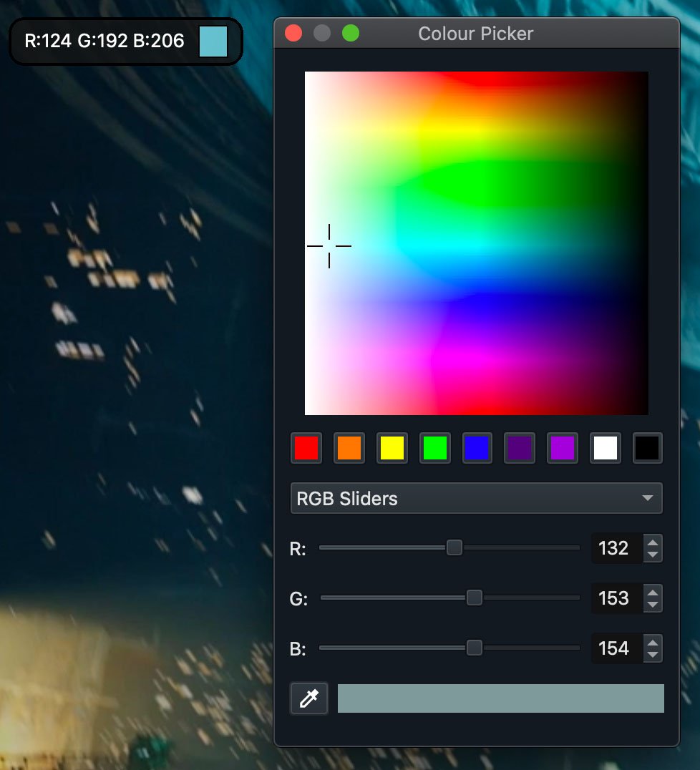This screenshot has height=770, width=700.
Task: Select the orange preset swatch
Action: coord(349,448)
